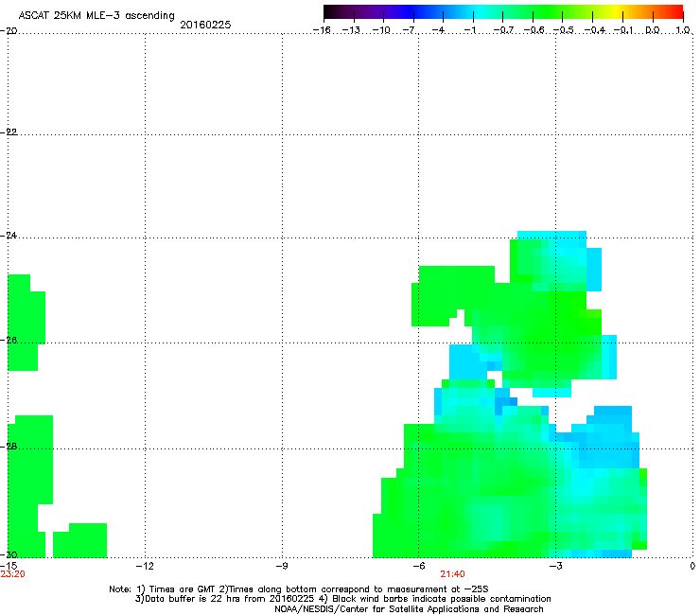This screenshot has height=615, width=700.
Task: Click the date 20160225 below the title
Action: pyautogui.click(x=205, y=25)
